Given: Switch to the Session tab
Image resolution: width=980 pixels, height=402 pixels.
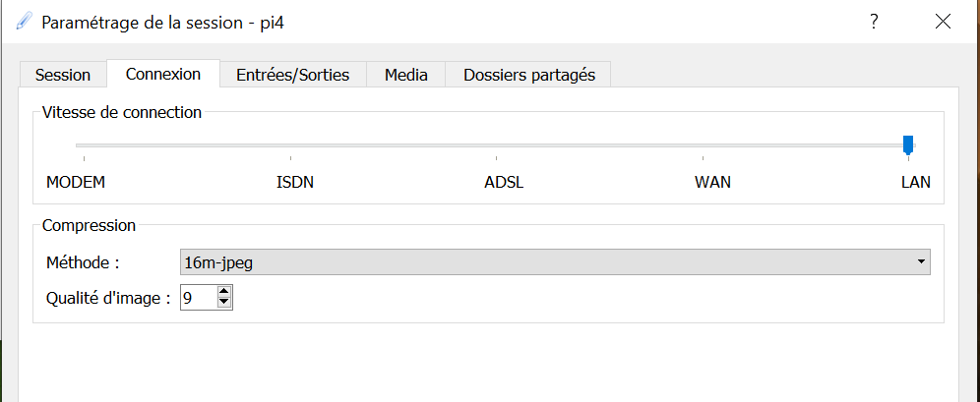Looking at the screenshot, I should [63, 75].
